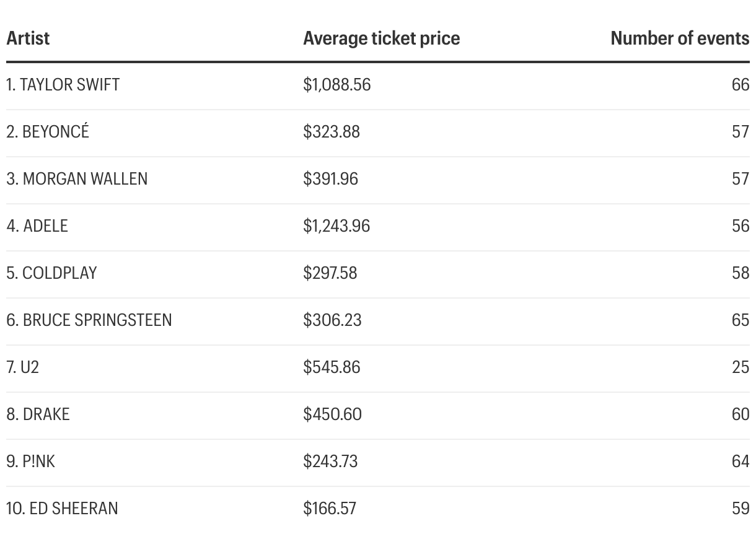Screen dimensions: 756x539
Task: Select the Ed Sheeran artist cell
Action: point(62,509)
